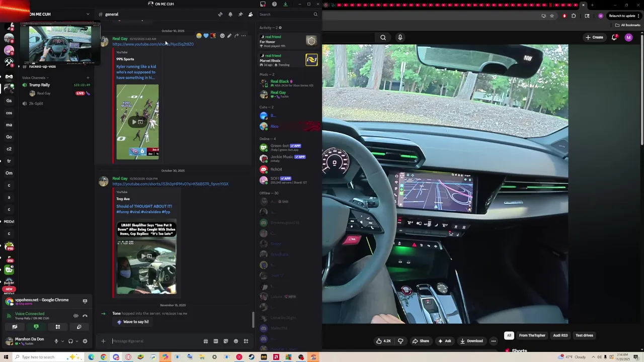
Task: Reply to the first Real Gay message
Action: (x=236, y=36)
